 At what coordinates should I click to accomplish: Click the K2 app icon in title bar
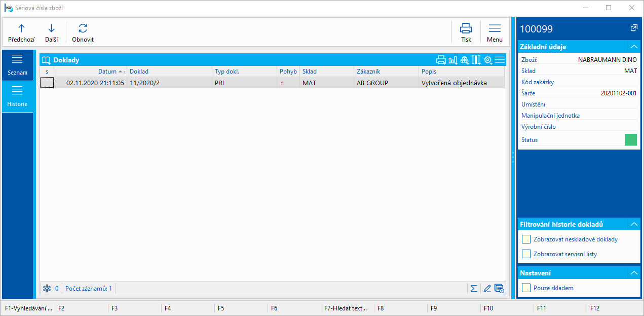tap(9, 8)
